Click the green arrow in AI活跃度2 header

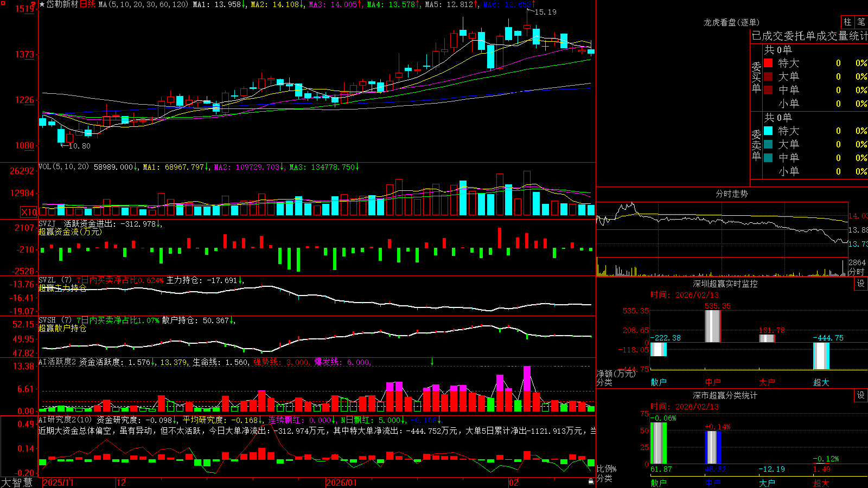click(x=432, y=362)
